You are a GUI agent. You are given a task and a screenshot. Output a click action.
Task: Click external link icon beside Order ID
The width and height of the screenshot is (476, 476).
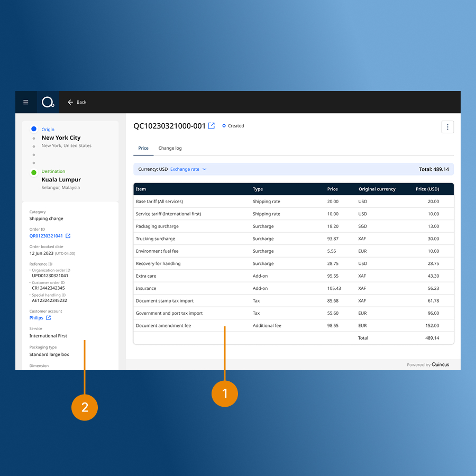pos(68,236)
